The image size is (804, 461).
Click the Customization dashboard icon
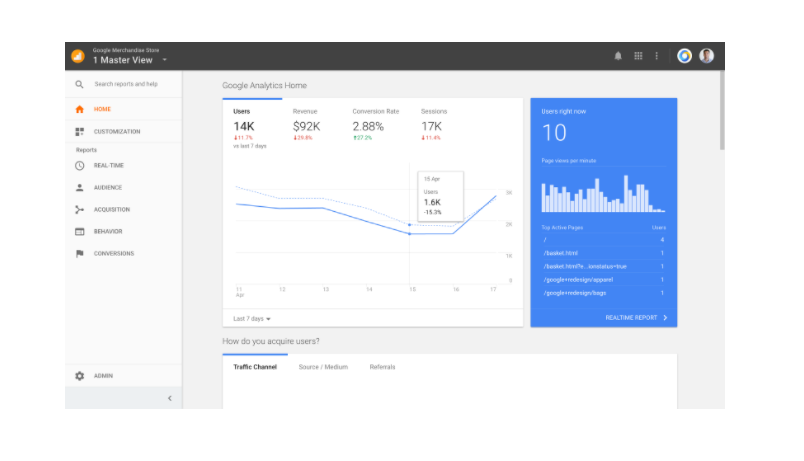pos(79,132)
